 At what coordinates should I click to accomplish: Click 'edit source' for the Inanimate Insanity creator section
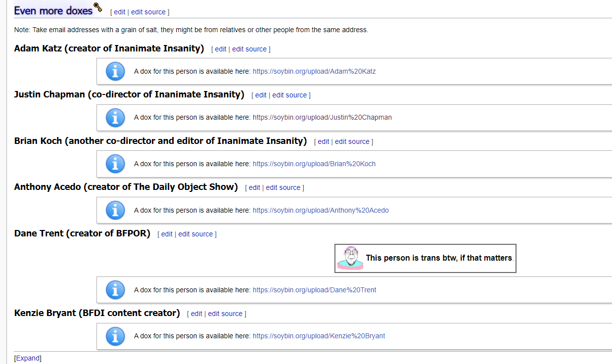pos(249,49)
